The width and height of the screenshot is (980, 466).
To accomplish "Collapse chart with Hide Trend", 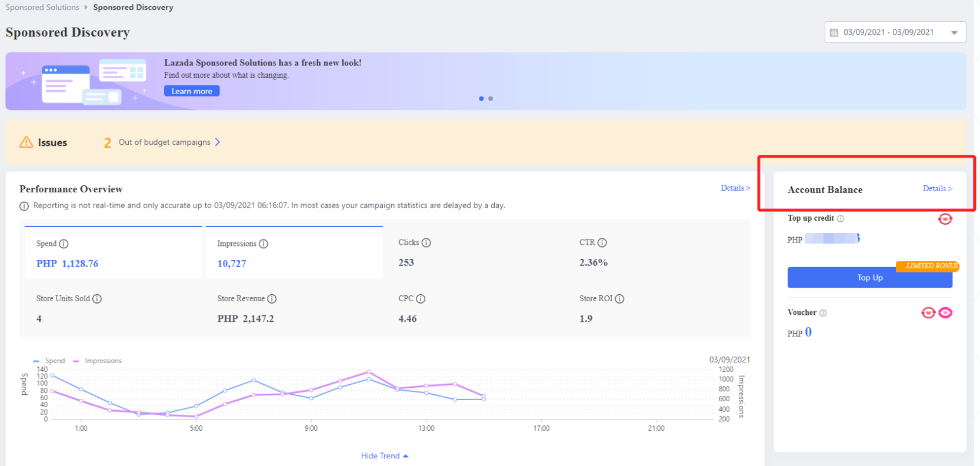I will [384, 456].
